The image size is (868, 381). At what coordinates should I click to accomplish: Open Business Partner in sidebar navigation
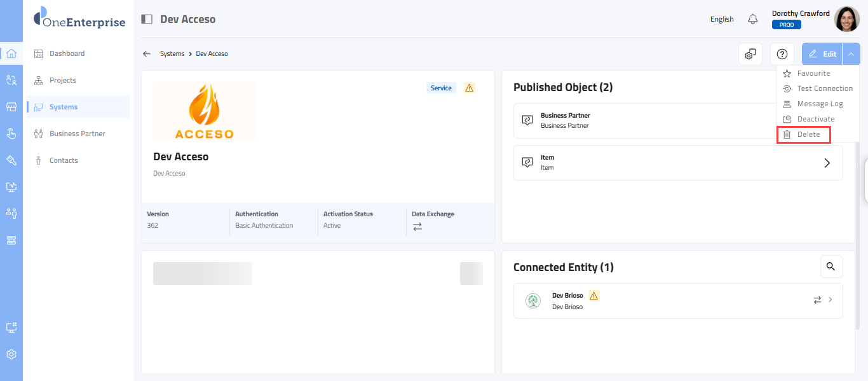pyautogui.click(x=77, y=134)
